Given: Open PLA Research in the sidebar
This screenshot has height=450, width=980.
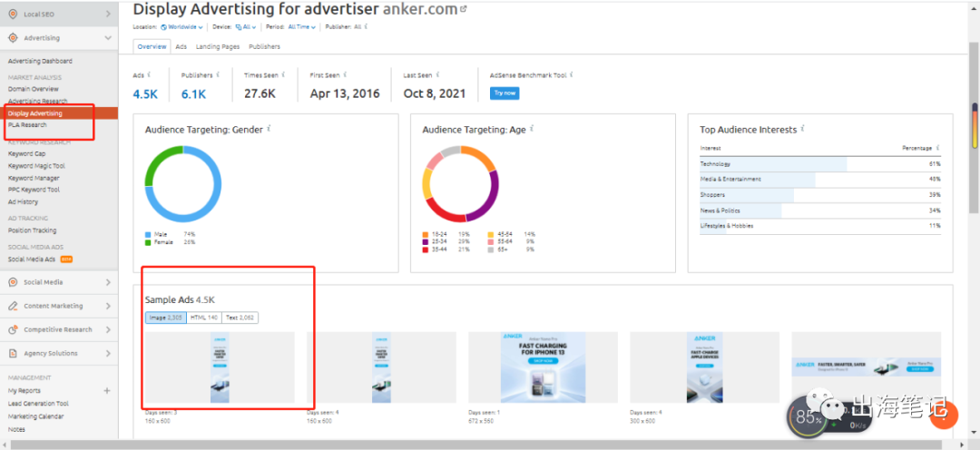Looking at the screenshot, I should coord(27,125).
